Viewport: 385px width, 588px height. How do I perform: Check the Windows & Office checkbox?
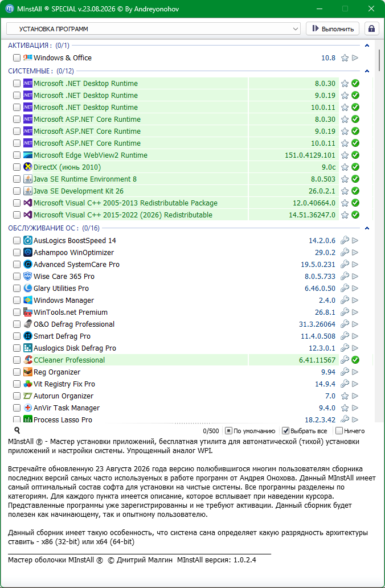coord(17,57)
